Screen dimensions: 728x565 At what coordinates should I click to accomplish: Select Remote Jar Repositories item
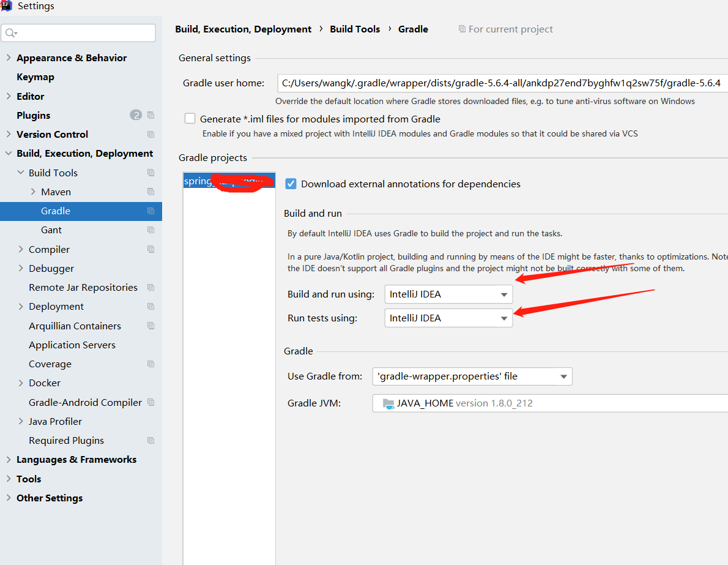83,288
